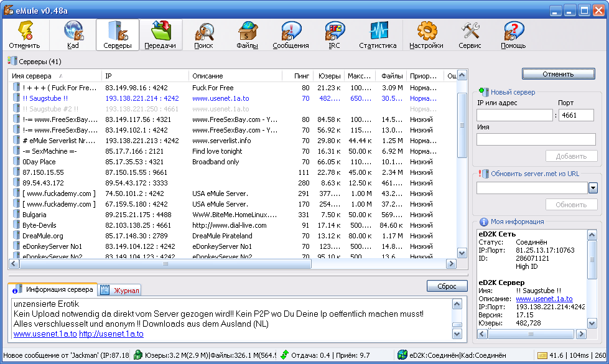Image resolution: width=609 pixels, height=364 pixels.
Task: Click server icon of DreaMule.org row
Action: 16,235
